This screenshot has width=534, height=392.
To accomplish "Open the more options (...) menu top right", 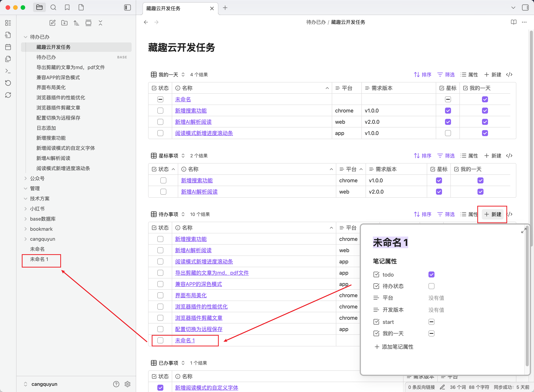I will 524,22.
